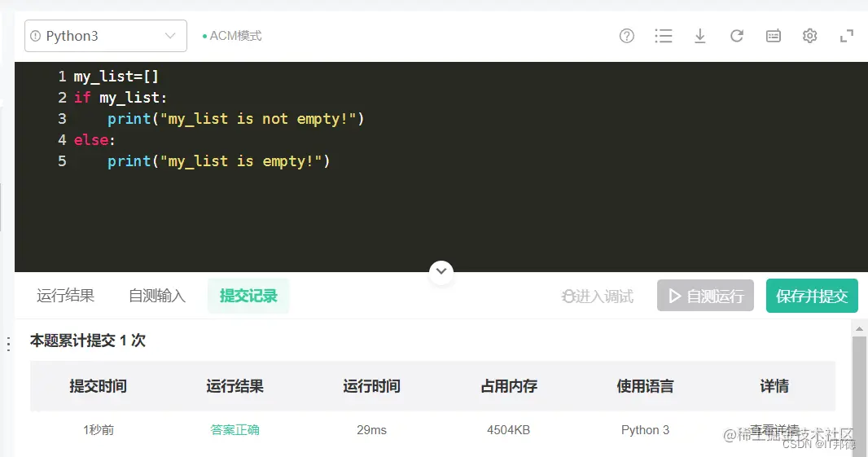Screen dimensions: 868x457
Task: Click the 29ms runtime cell
Action: [x=371, y=430]
